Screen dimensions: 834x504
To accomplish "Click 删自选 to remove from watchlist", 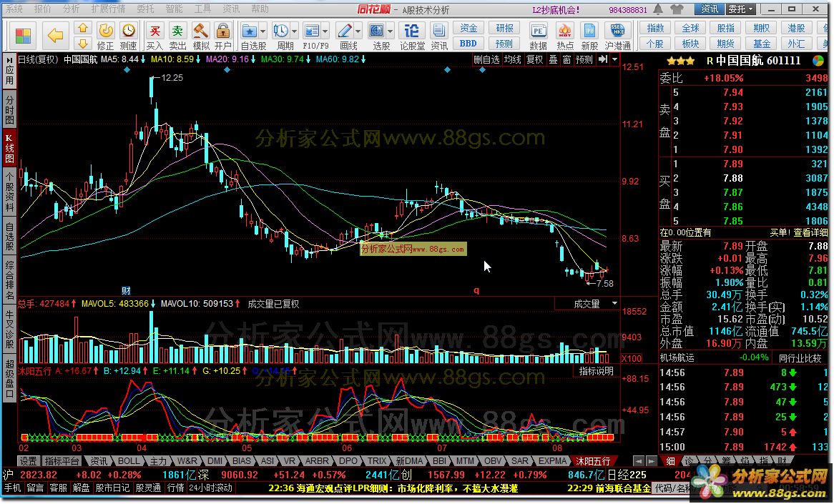I will tap(486, 59).
